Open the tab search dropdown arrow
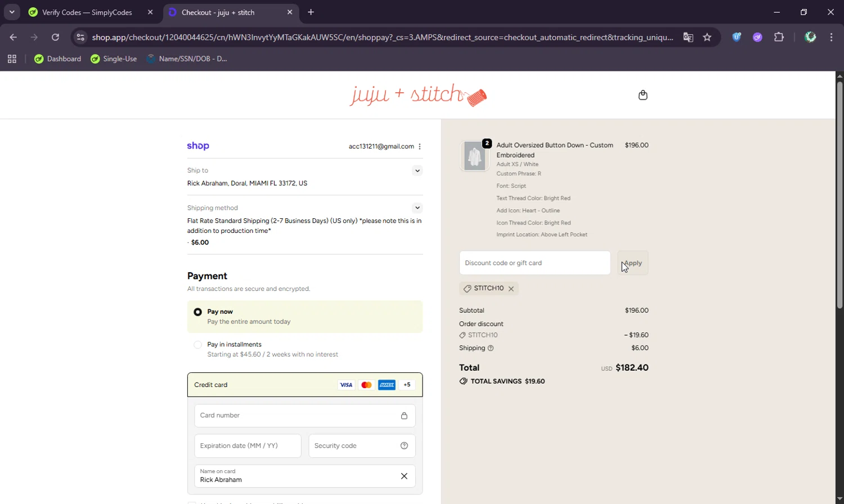 (x=11, y=12)
